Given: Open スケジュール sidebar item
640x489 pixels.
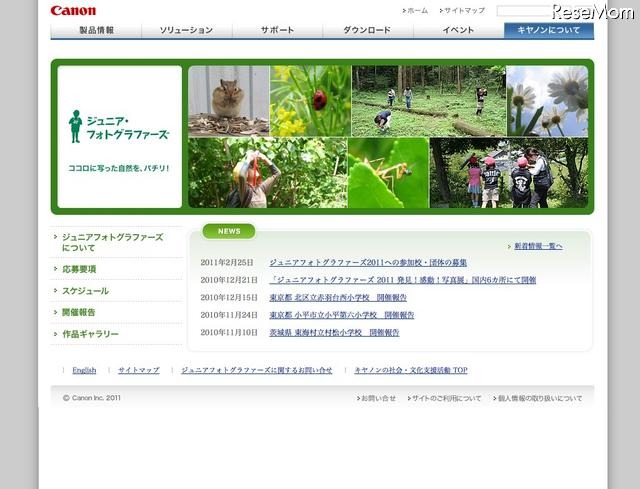Looking at the screenshot, I should (85, 291).
